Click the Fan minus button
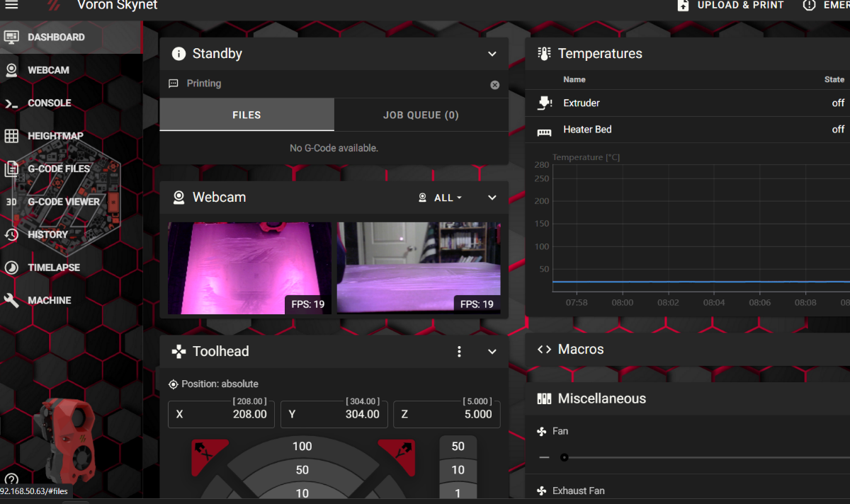 pyautogui.click(x=544, y=457)
